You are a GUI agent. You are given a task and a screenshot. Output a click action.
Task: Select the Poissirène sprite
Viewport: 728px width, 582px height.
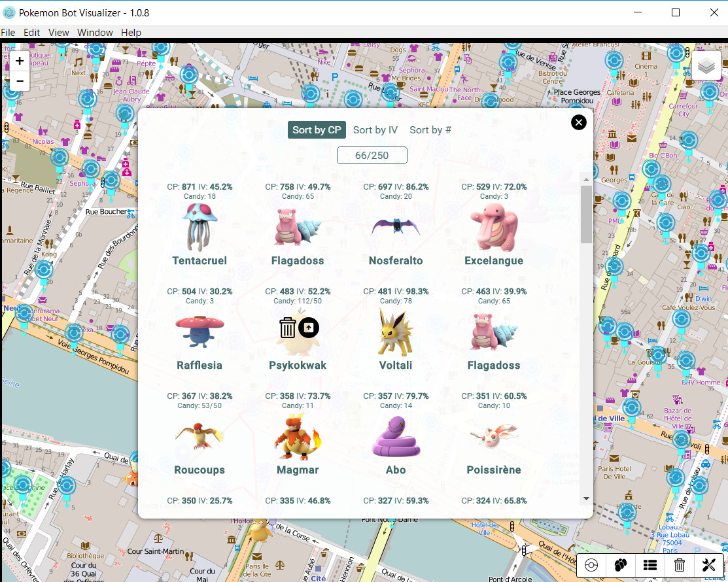tap(494, 436)
